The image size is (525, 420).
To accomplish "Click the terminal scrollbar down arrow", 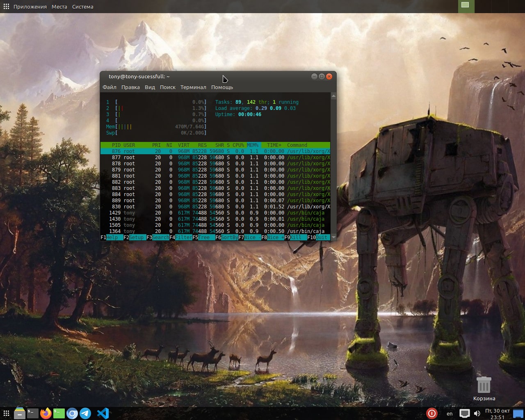I will click(x=333, y=237).
